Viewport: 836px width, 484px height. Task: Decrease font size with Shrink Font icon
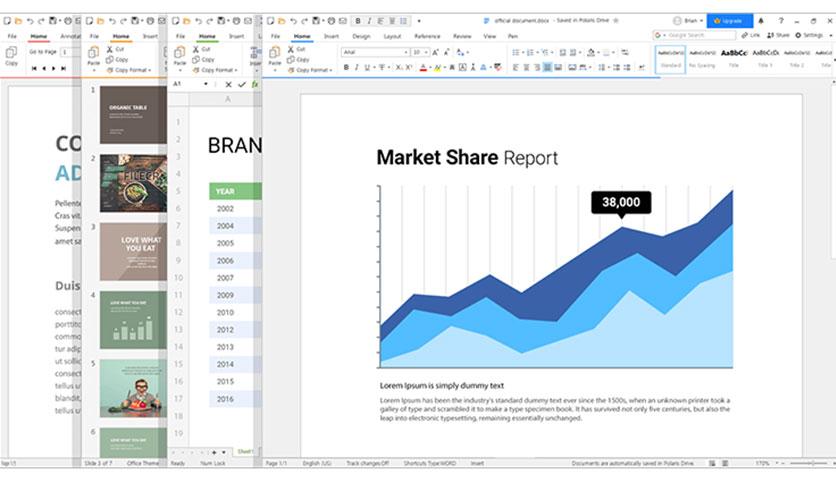pos(447,52)
